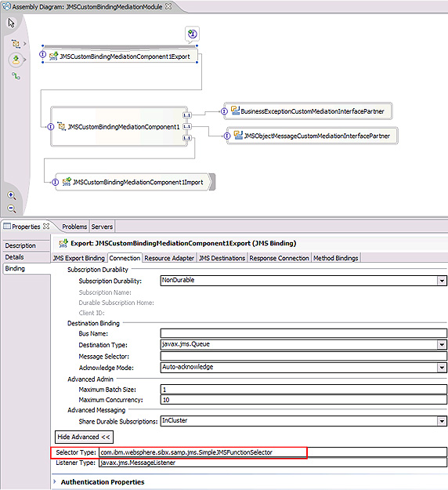Click import icon of BusinessExceptionCustomMediationInterfacePartner
This screenshot has width=448, height=490.
[235, 111]
